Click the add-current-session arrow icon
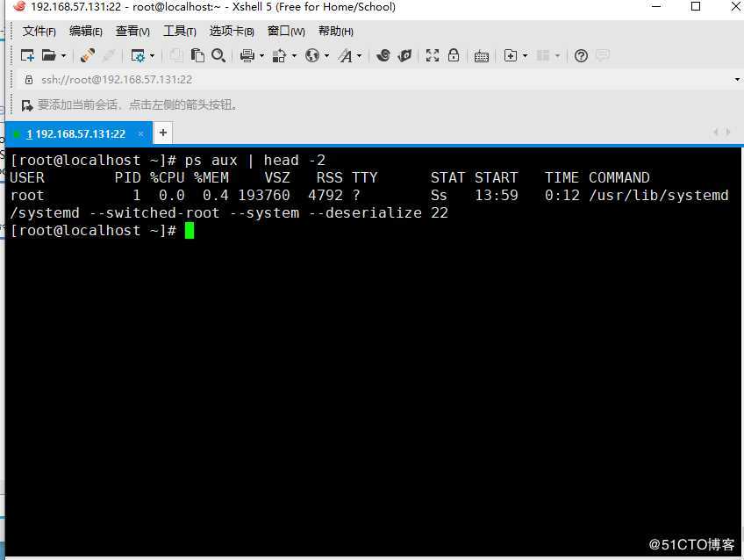Viewport: 744px width, 560px height. (27, 104)
